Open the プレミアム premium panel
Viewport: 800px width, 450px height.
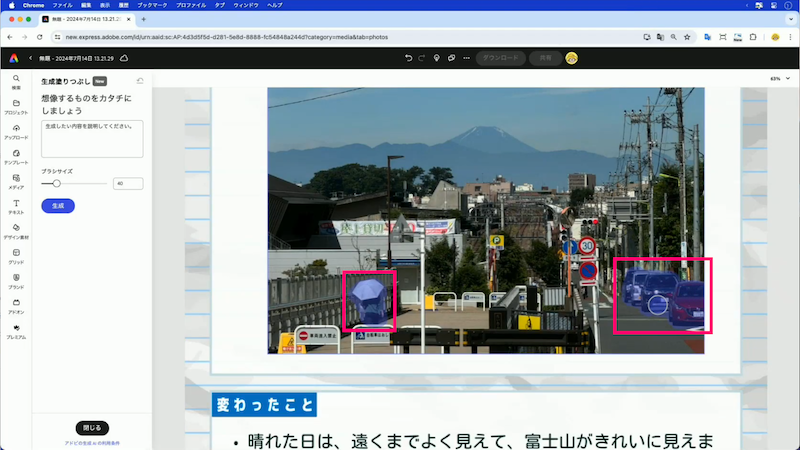pyautogui.click(x=16, y=332)
